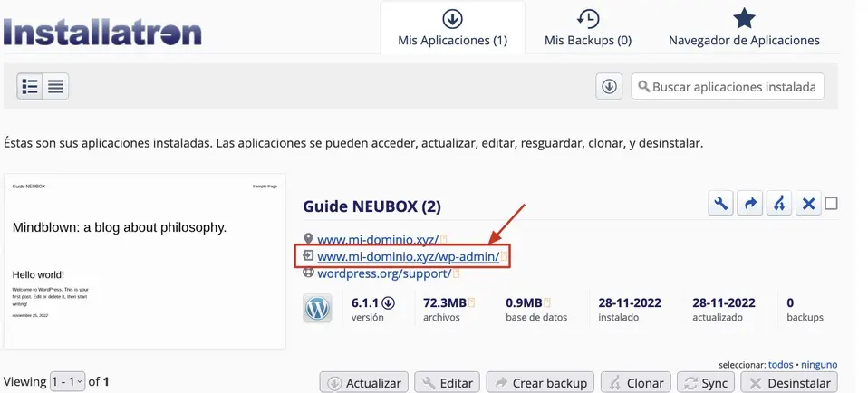Click the wrench edit icon for Guide NEUBOX

click(720, 204)
